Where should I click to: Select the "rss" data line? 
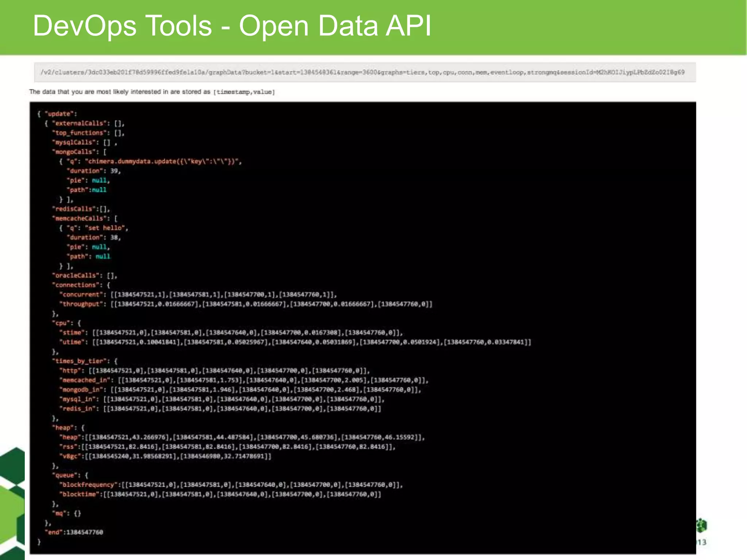point(228,447)
